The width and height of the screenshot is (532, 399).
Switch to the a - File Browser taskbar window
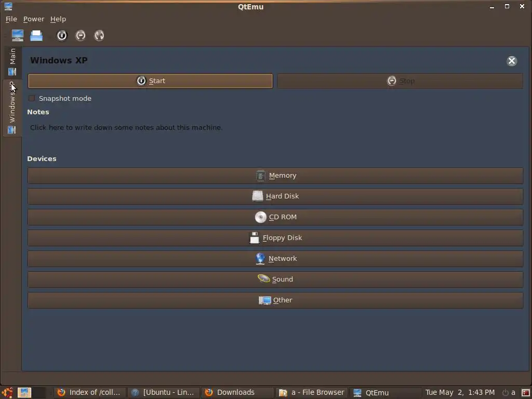click(311, 393)
